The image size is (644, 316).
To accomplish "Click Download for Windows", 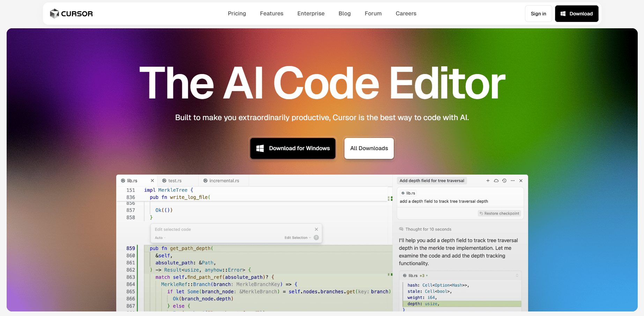I will 293,148.
